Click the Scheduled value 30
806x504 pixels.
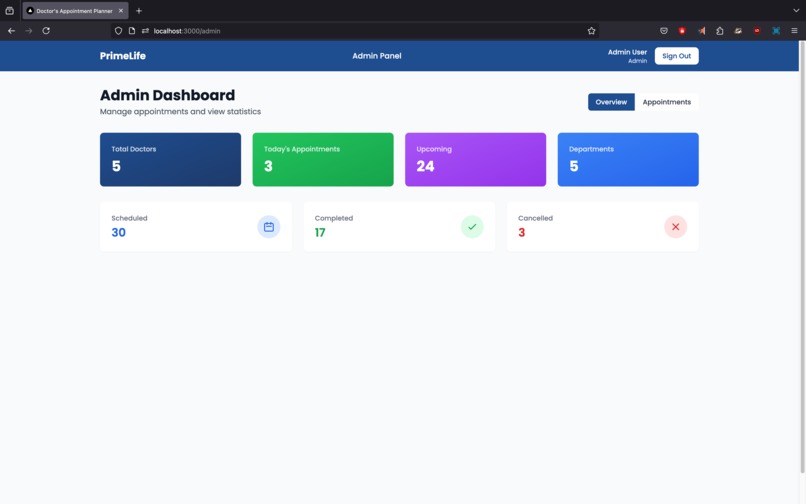pyautogui.click(x=119, y=232)
